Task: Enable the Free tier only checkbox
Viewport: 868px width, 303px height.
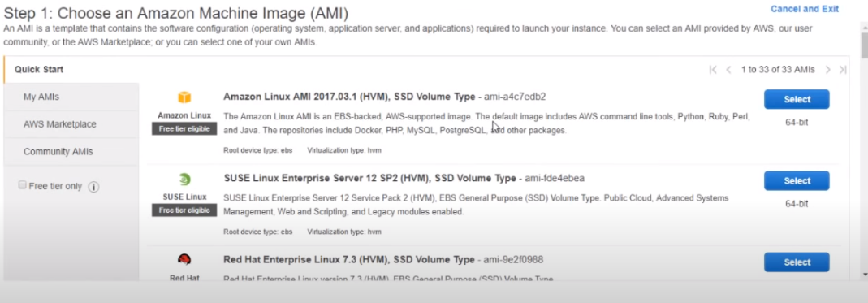Action: pos(23,185)
